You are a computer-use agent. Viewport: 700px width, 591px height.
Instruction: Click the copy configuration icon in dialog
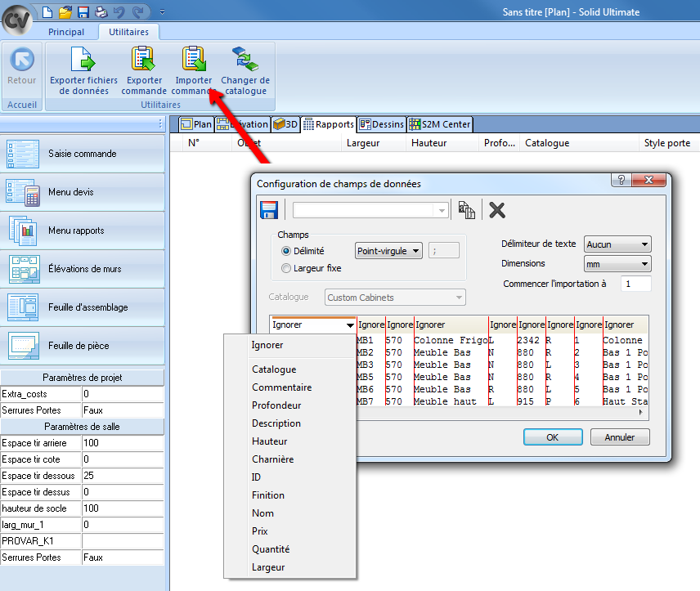[466, 210]
